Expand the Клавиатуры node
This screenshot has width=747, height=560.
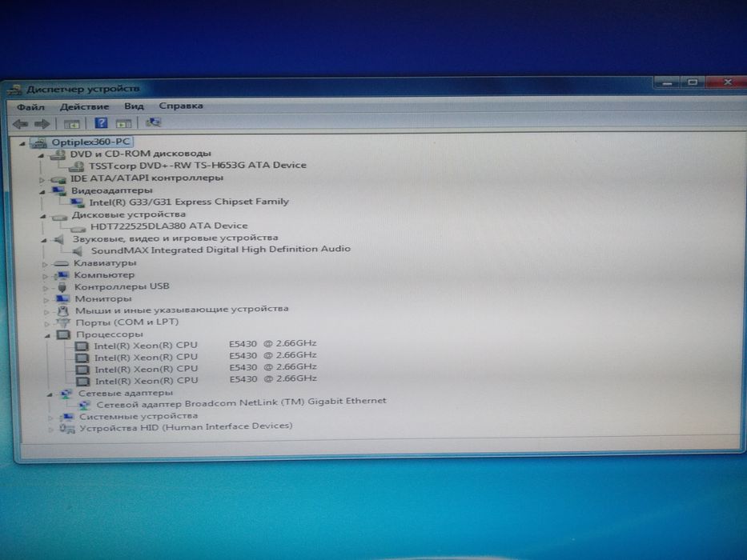[x=45, y=264]
